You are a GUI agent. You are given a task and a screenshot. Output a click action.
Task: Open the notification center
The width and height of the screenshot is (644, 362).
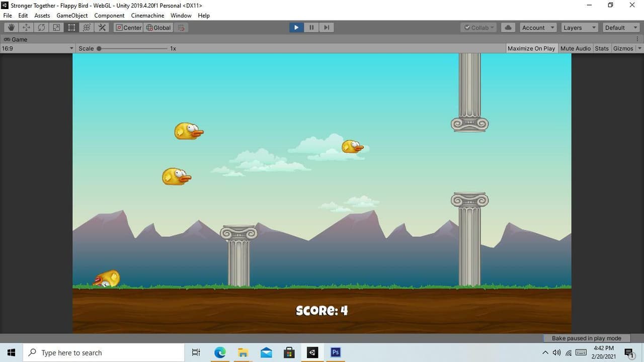[x=629, y=352]
